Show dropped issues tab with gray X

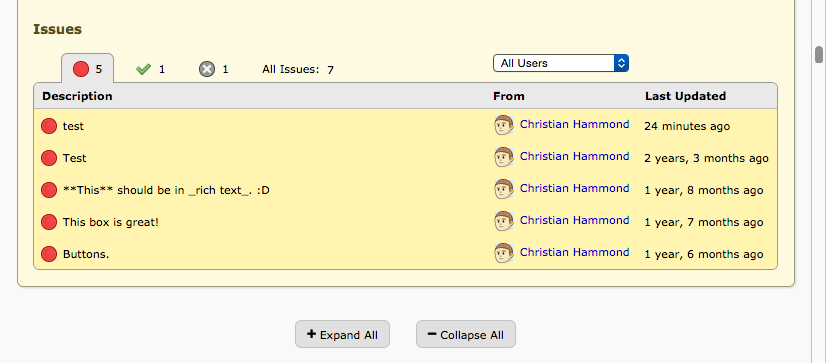pos(214,69)
